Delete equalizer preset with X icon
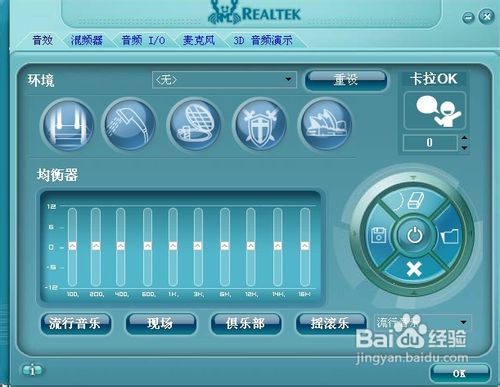The width and height of the screenshot is (500, 387). point(414,269)
